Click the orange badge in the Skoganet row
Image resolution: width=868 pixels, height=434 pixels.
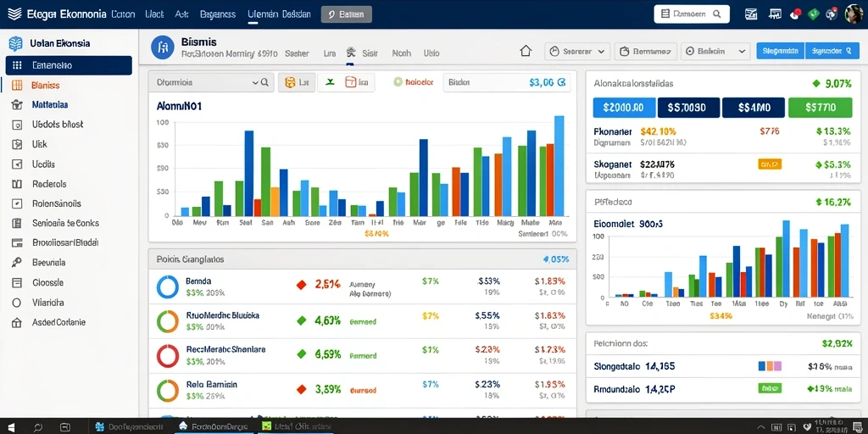pyautogui.click(x=770, y=164)
